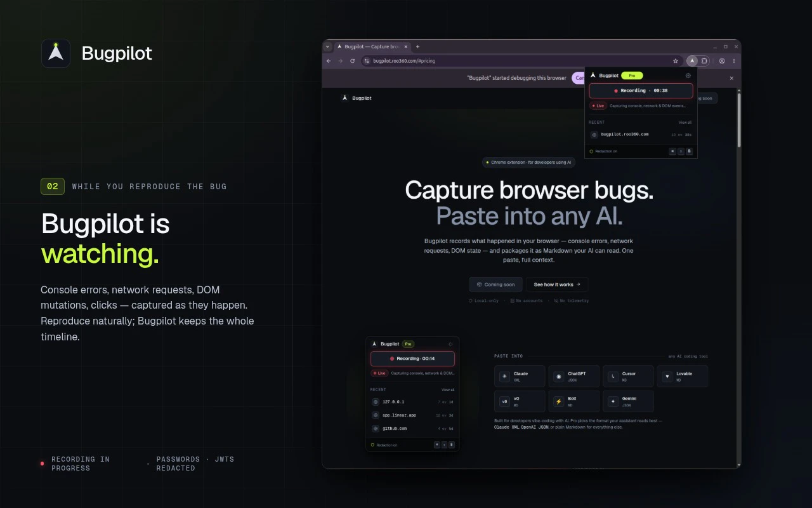Click the browser forward arrow
Viewport: 812px width, 508px height.
(341, 61)
